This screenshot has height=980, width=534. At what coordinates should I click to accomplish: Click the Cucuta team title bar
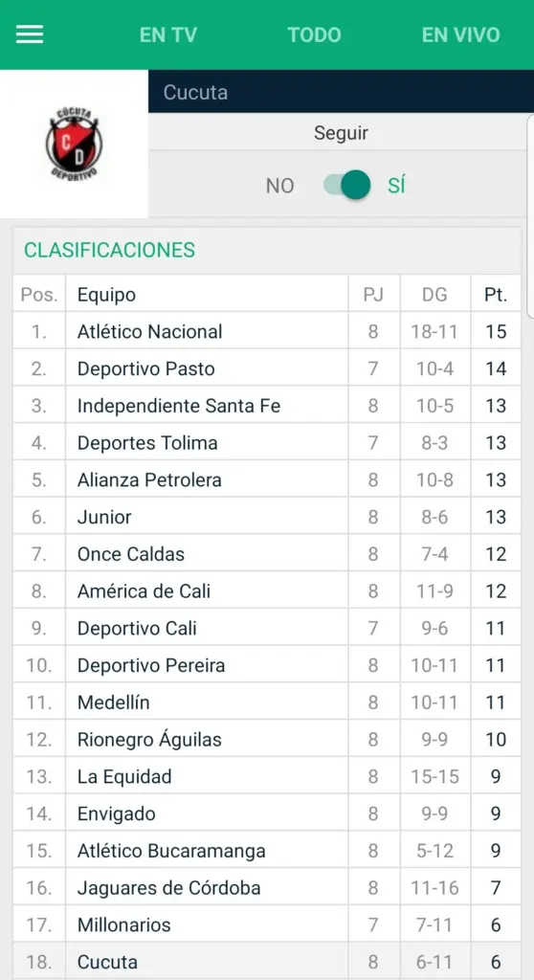tap(341, 92)
